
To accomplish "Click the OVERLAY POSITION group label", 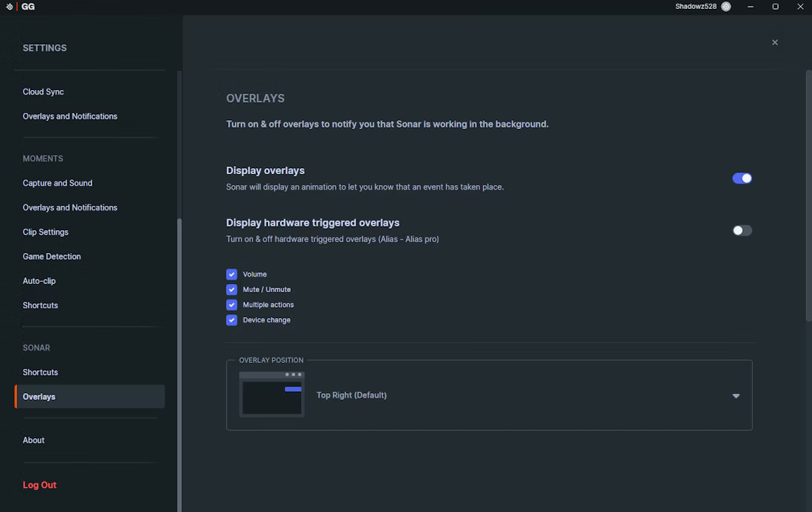I will 272,360.
